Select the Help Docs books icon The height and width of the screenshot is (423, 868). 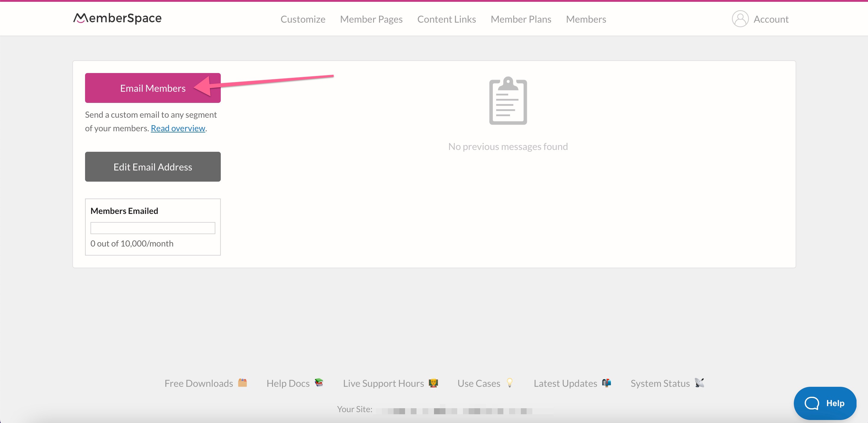(x=319, y=383)
